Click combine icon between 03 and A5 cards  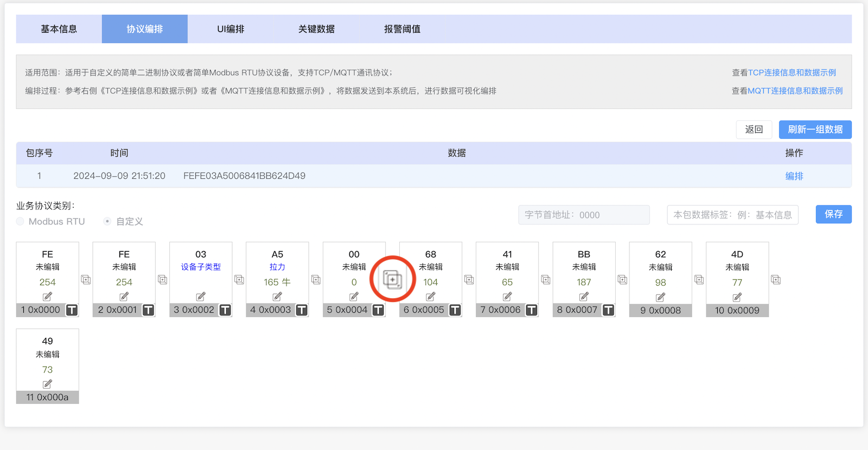point(239,280)
